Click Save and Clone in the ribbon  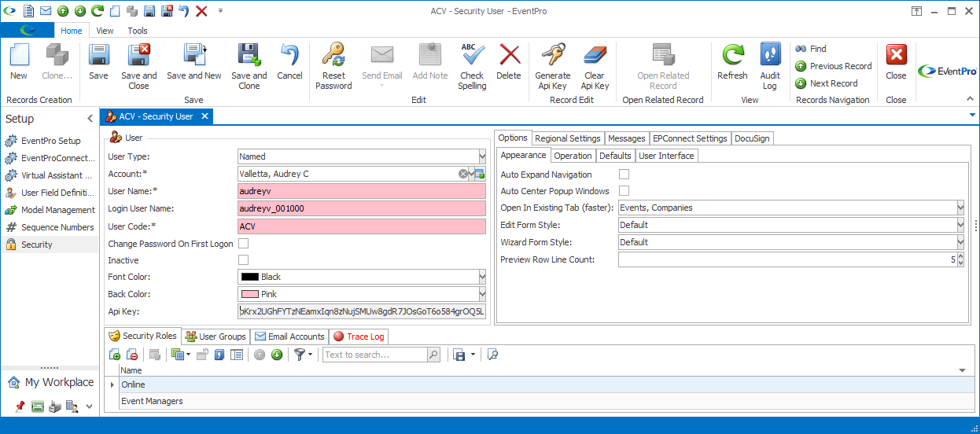249,66
